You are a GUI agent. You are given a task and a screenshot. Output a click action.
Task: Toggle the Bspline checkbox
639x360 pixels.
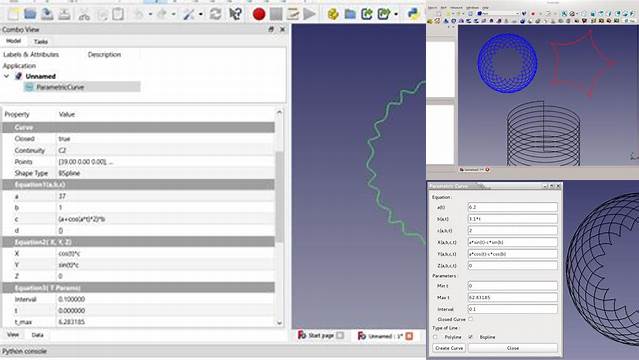point(471,337)
